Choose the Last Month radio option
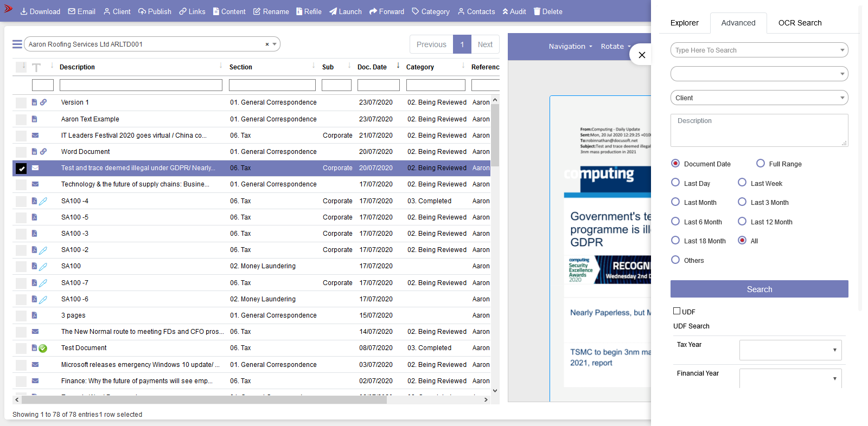 click(x=675, y=202)
